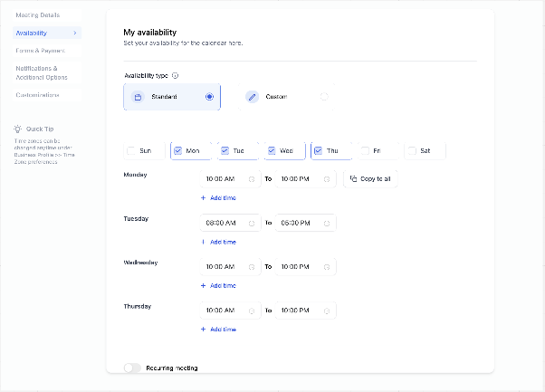Click the Quick Tip lightbulb icon

18,129
